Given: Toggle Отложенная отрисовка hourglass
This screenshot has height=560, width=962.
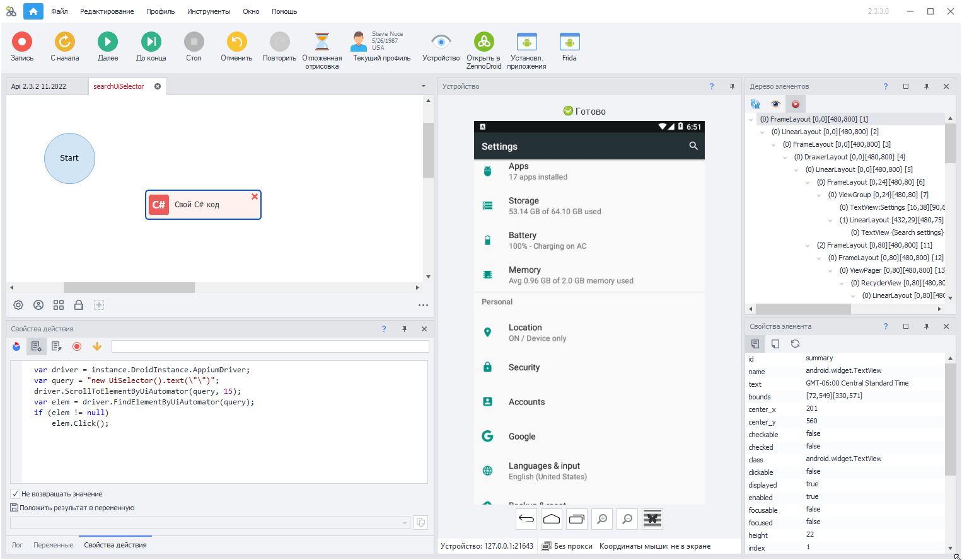Looking at the screenshot, I should 322,51.
